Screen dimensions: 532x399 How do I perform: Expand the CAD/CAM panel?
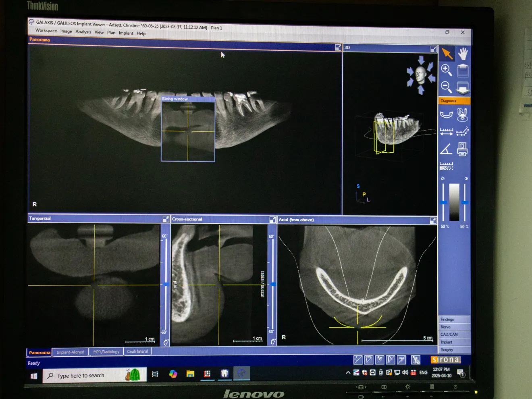454,335
